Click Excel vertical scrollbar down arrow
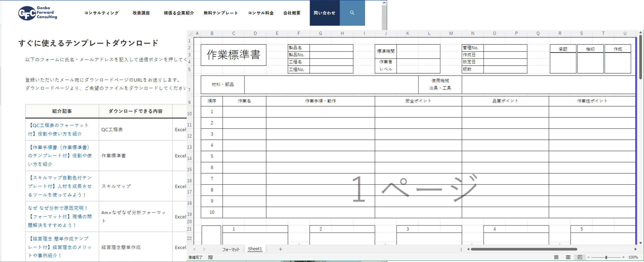Image resolution: width=644 pixels, height=262 pixels. tap(641, 243)
